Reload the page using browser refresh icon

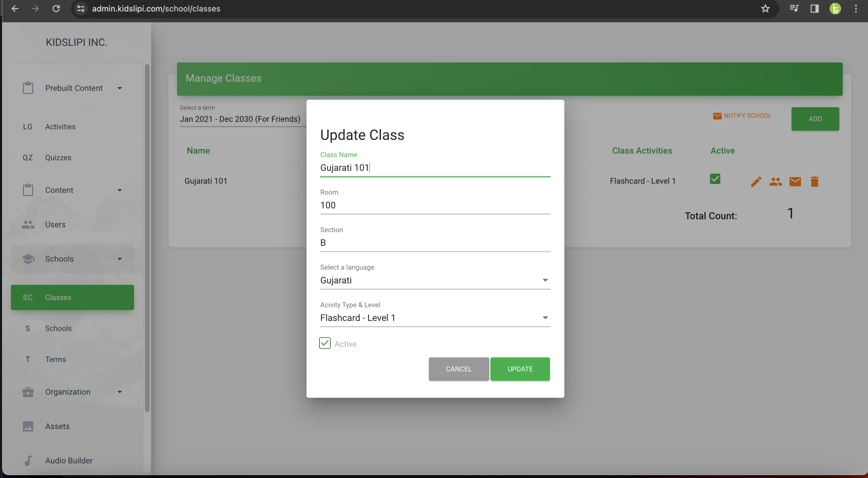click(x=56, y=9)
